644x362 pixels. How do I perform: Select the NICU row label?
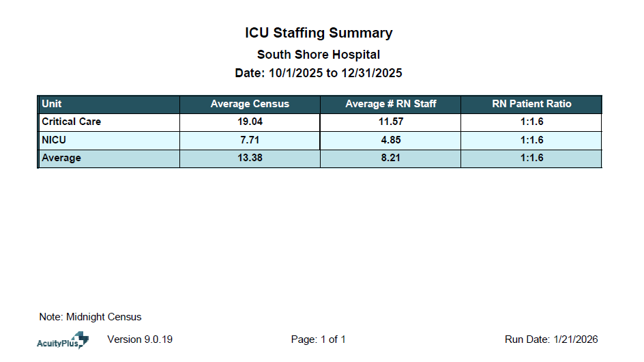(x=54, y=140)
